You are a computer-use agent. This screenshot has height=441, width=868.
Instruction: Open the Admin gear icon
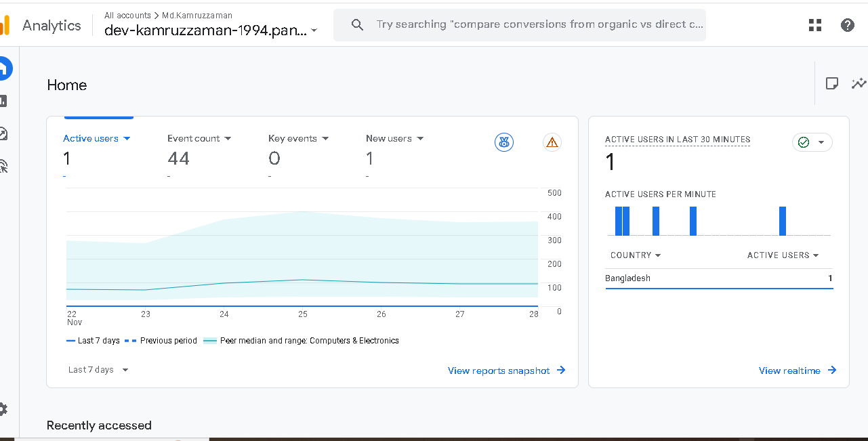[x=3, y=408]
